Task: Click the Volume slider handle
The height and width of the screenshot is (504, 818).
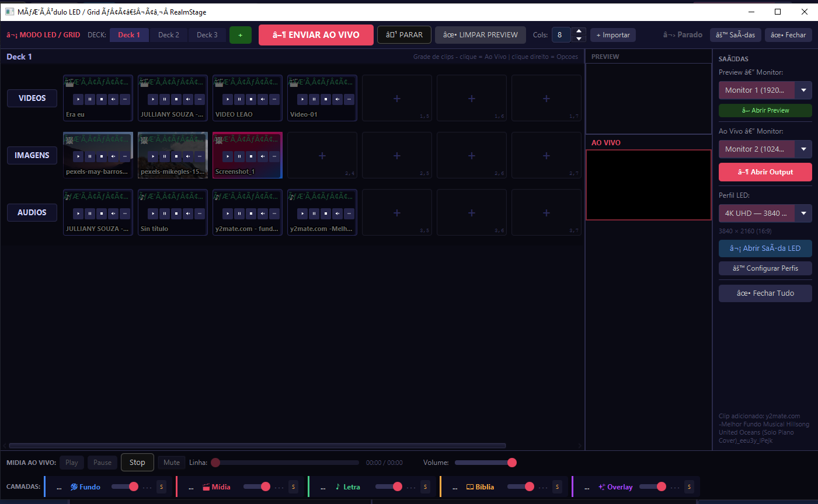Action: (x=512, y=463)
